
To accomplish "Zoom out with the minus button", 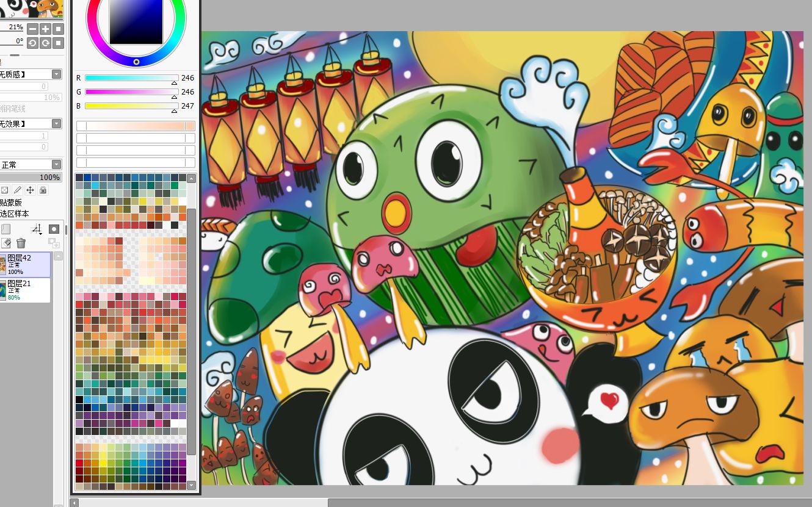I will (x=32, y=29).
